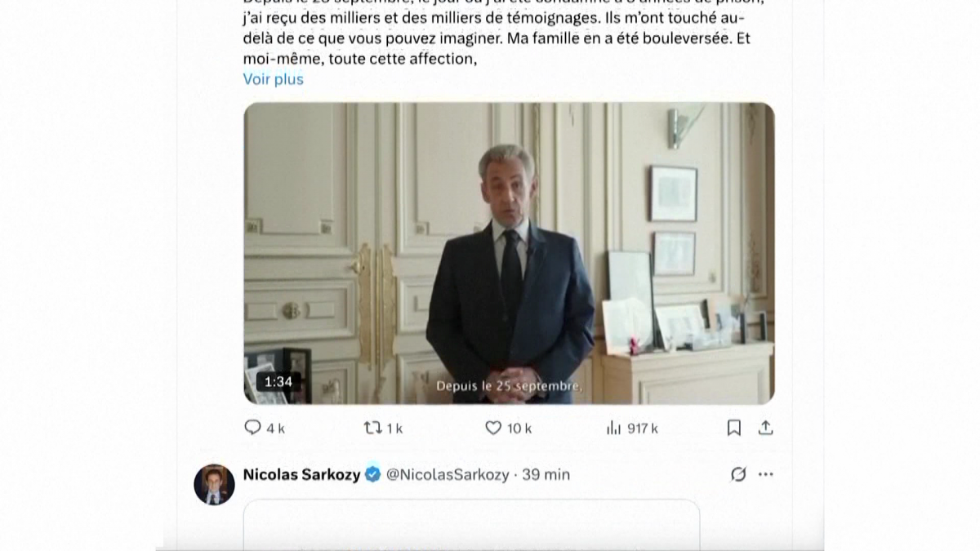This screenshot has width=980, height=551.
Task: Open the repost arrows menu
Action: pos(372,427)
